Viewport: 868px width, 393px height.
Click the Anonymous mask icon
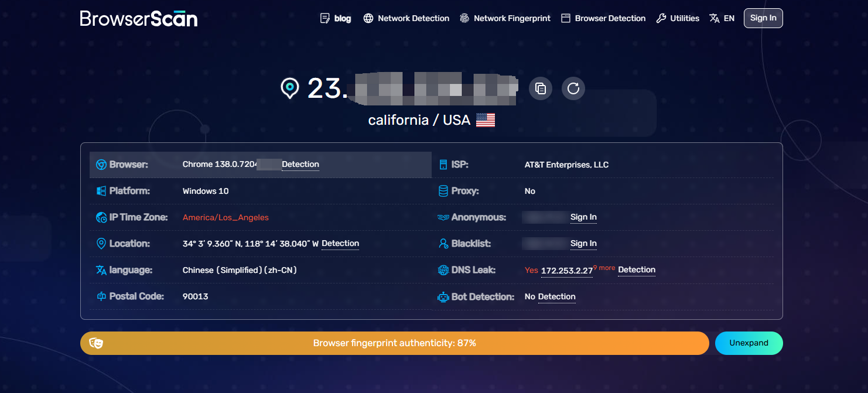point(443,217)
